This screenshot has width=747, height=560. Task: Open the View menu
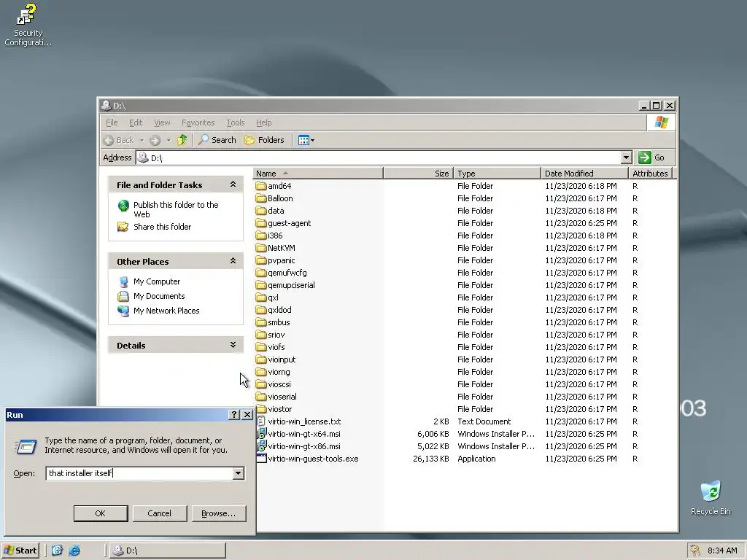(162, 122)
